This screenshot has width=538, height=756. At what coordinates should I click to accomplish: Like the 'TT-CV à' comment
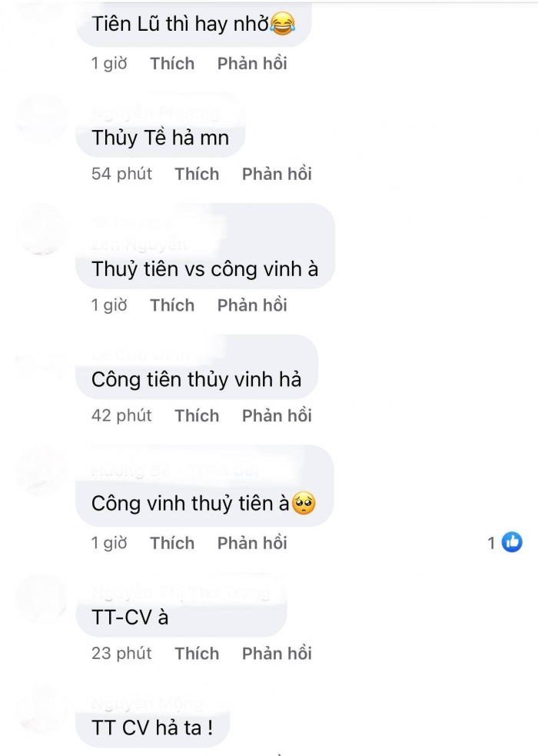tap(197, 654)
